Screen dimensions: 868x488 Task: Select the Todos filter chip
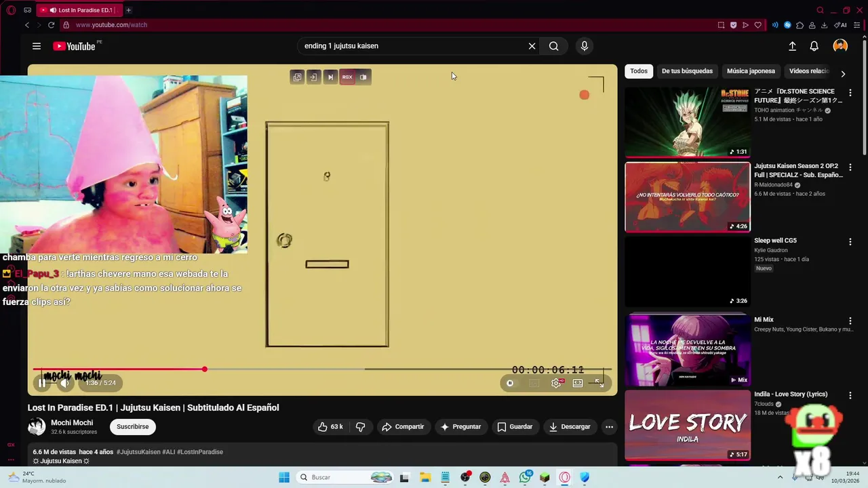(639, 71)
